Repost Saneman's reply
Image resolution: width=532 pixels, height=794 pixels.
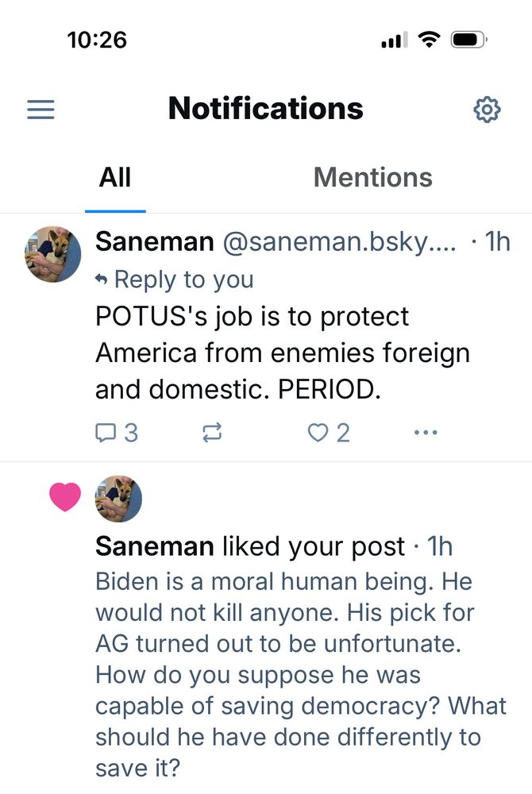[212, 433]
